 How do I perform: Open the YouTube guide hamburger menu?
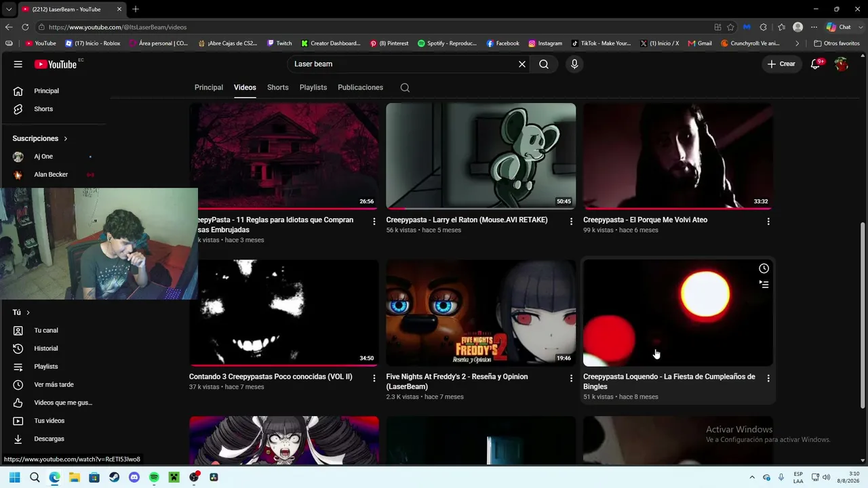coord(18,64)
